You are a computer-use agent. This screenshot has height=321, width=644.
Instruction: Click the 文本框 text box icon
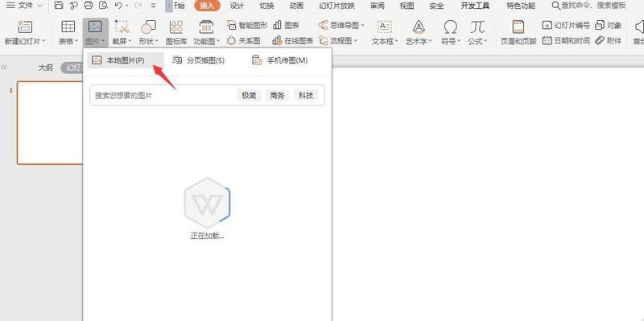point(385,27)
